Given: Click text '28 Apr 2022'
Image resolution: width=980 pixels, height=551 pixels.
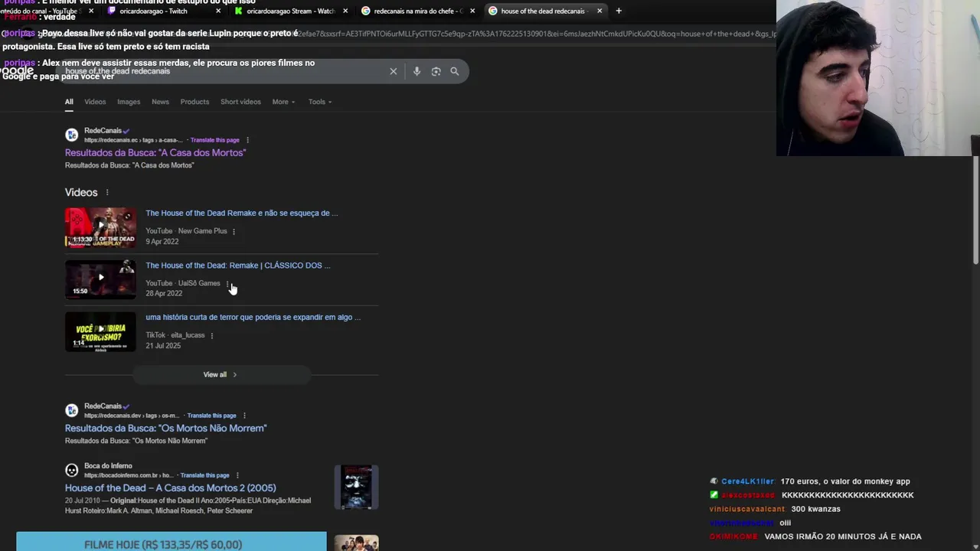Looking at the screenshot, I should tap(164, 294).
